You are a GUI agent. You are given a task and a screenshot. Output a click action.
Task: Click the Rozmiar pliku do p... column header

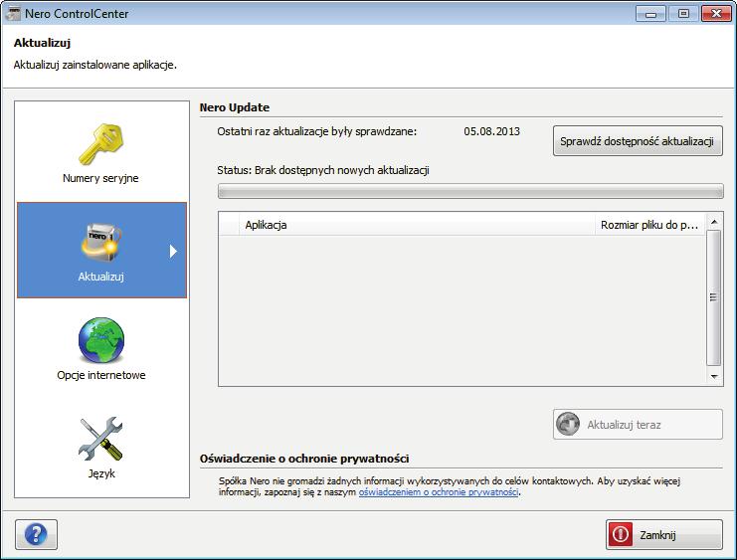tap(649, 225)
